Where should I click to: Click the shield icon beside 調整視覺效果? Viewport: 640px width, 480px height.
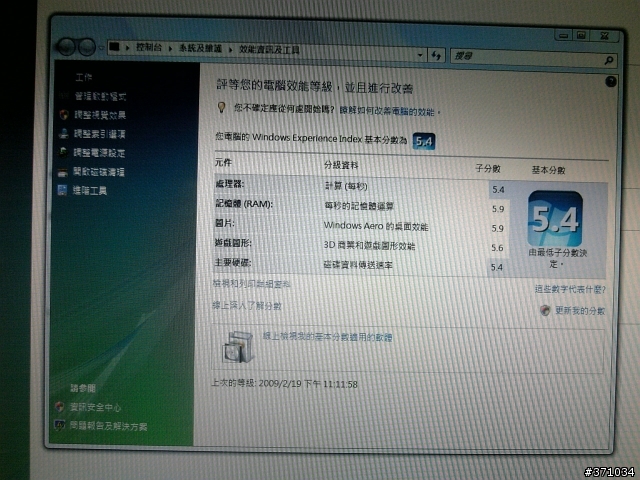[x=64, y=115]
